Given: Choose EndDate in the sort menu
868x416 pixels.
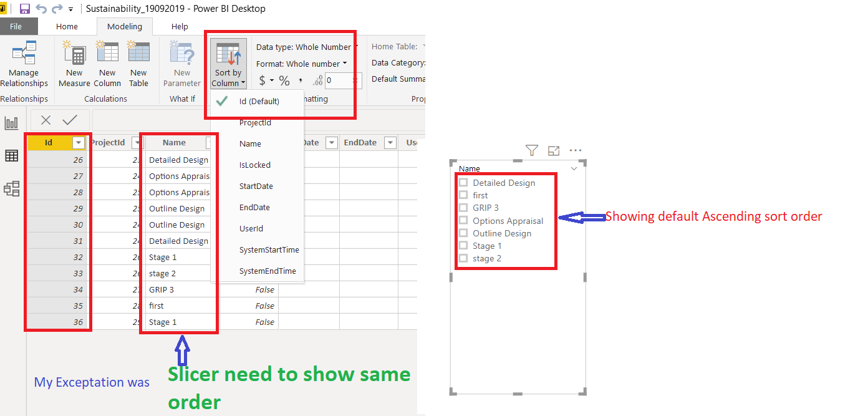Looking at the screenshot, I should click(257, 207).
